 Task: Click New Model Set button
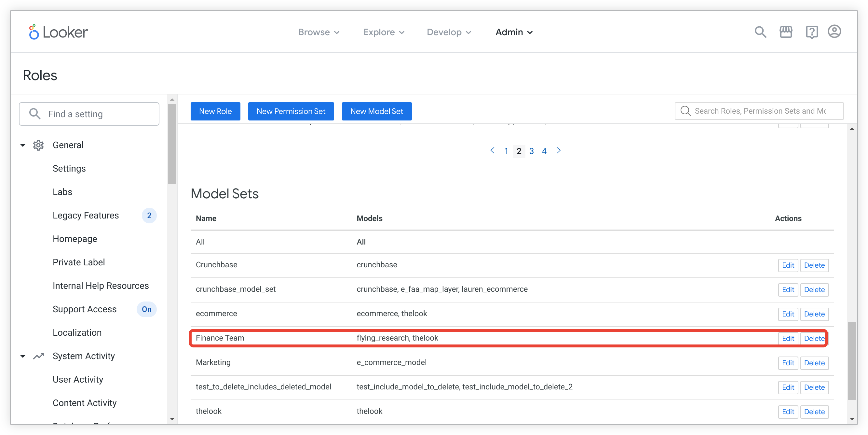click(377, 111)
